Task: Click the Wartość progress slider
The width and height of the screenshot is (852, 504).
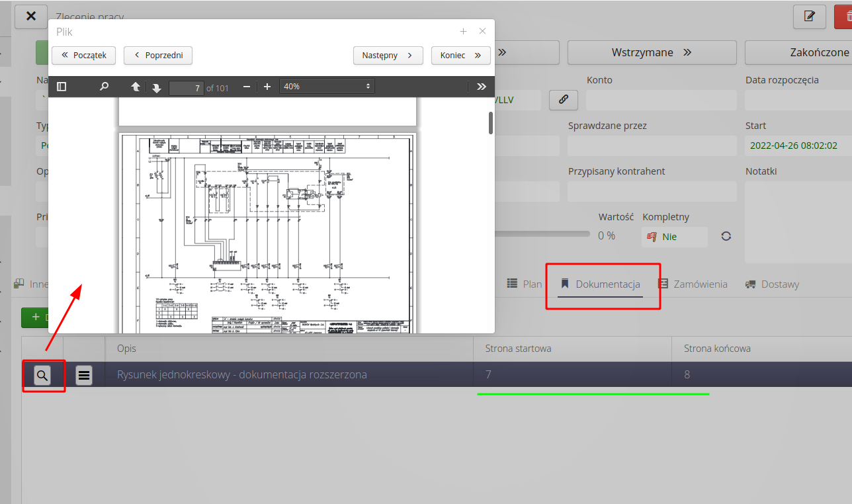Action: [x=542, y=233]
